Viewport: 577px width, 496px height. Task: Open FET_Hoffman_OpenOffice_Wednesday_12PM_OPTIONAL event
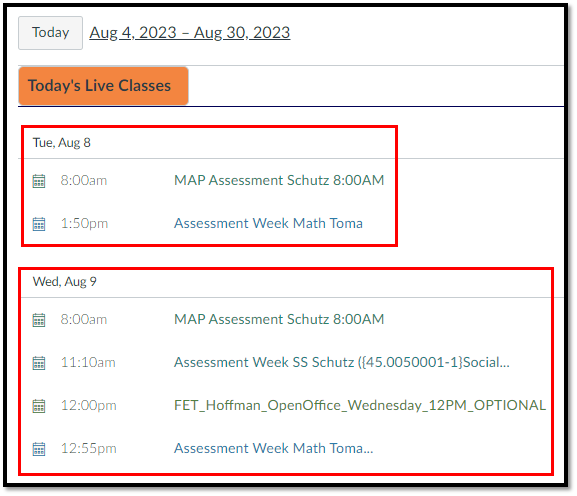pos(360,405)
